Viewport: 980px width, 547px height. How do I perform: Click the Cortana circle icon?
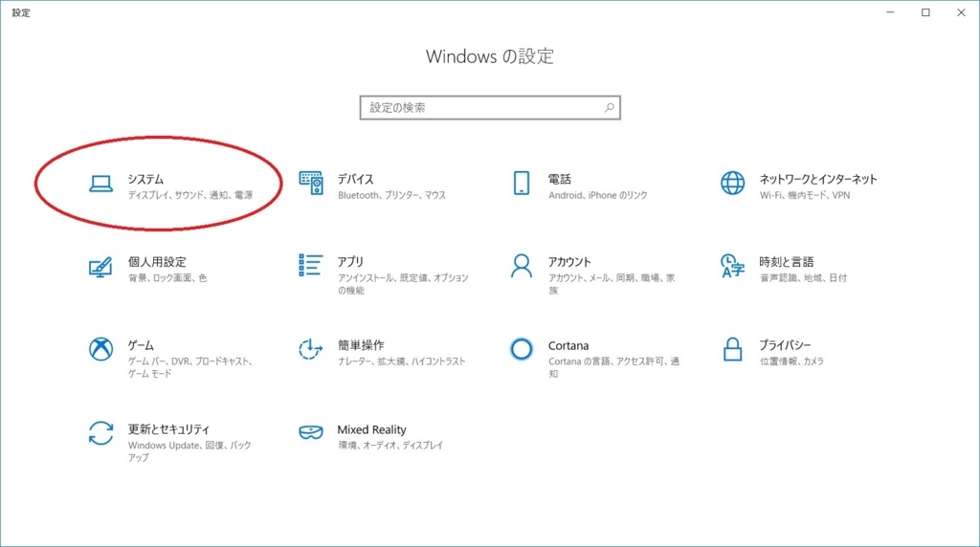point(522,349)
